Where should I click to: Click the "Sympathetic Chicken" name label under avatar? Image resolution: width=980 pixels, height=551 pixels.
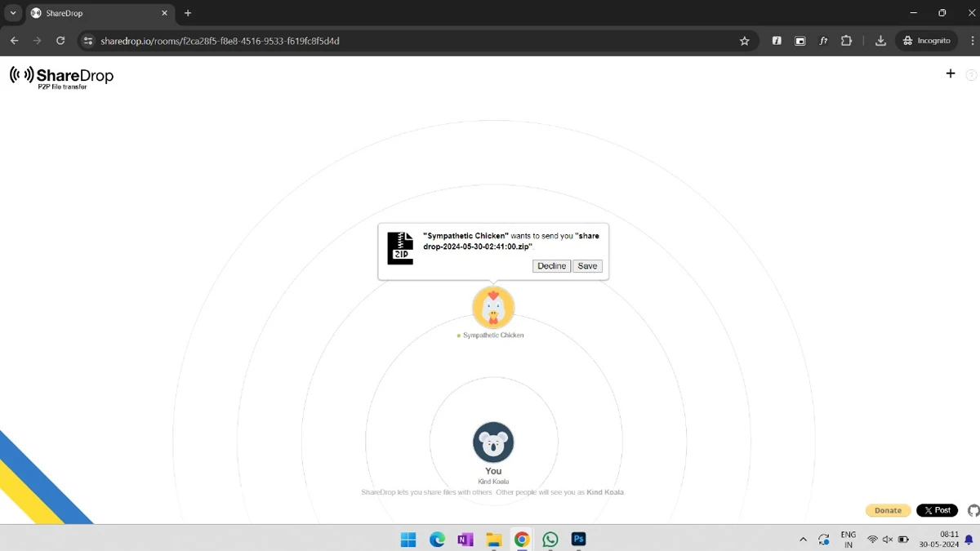tap(493, 335)
